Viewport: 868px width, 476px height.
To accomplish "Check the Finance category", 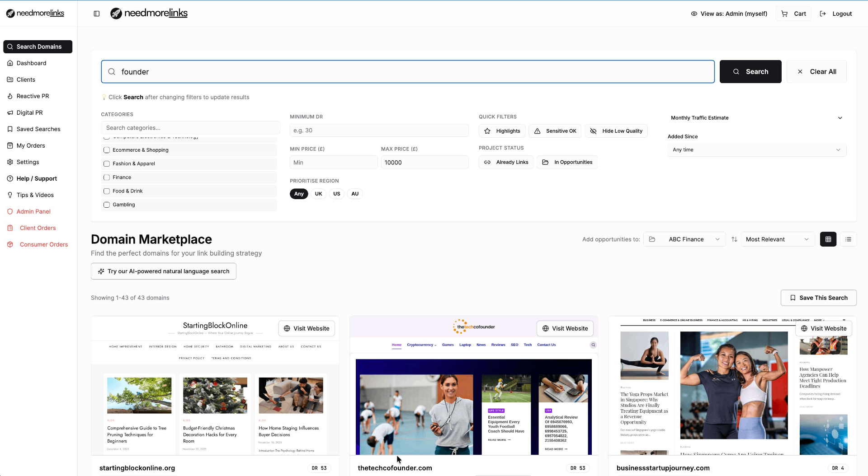I will coord(107,177).
